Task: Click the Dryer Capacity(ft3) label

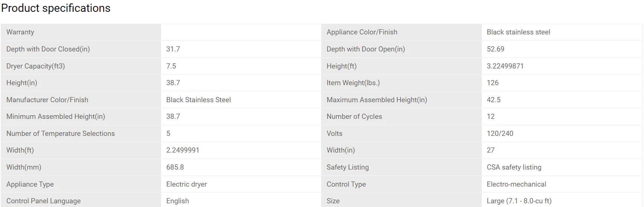Action: click(36, 66)
